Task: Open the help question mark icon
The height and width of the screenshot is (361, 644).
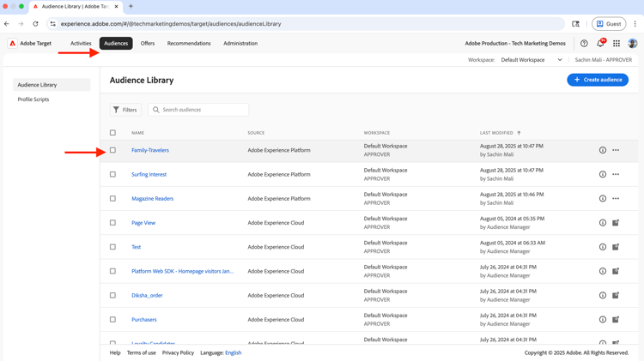Action: click(x=584, y=43)
